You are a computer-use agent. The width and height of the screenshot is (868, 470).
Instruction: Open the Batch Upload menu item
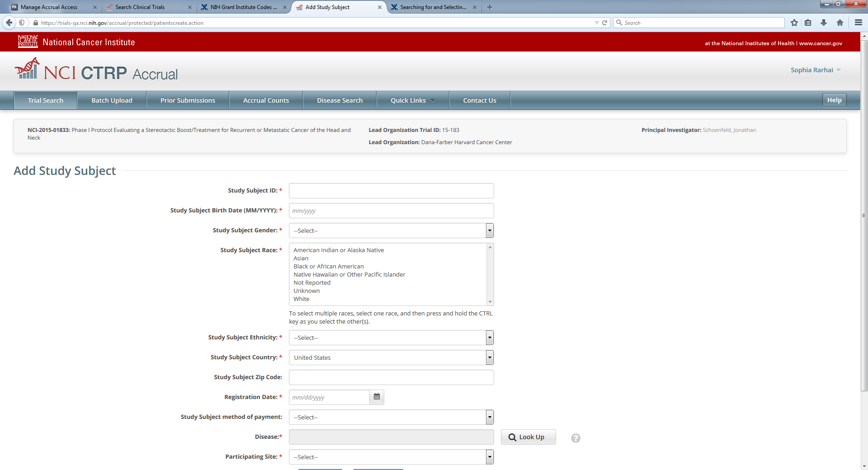[x=112, y=100]
